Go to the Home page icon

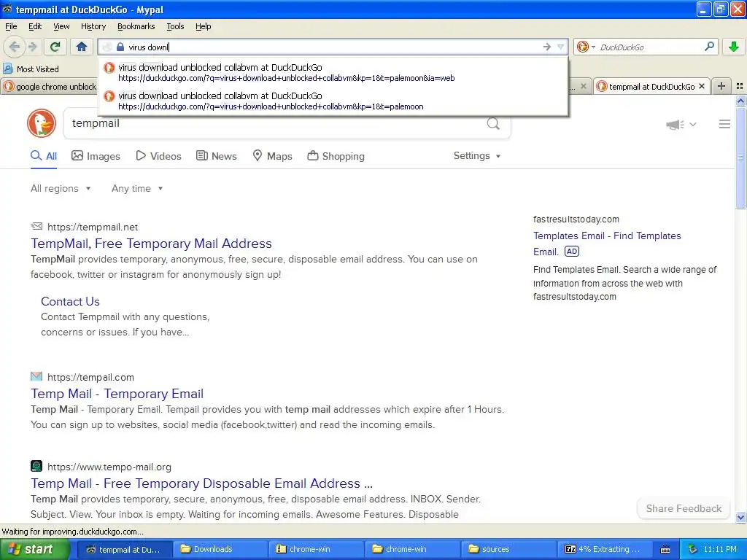[x=82, y=47]
